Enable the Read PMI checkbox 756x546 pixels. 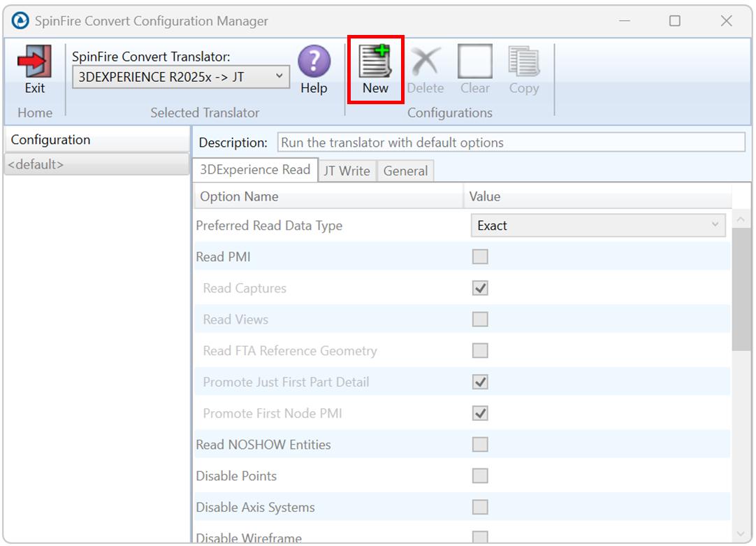[x=480, y=257]
